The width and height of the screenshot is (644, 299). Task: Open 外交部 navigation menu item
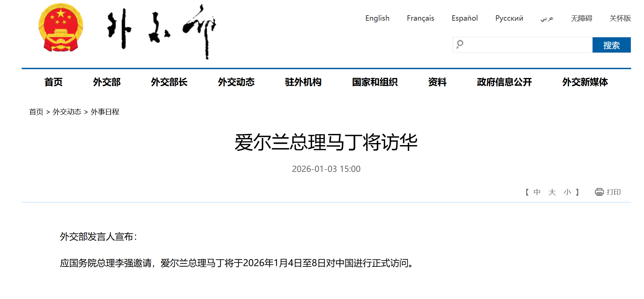pyautogui.click(x=107, y=82)
